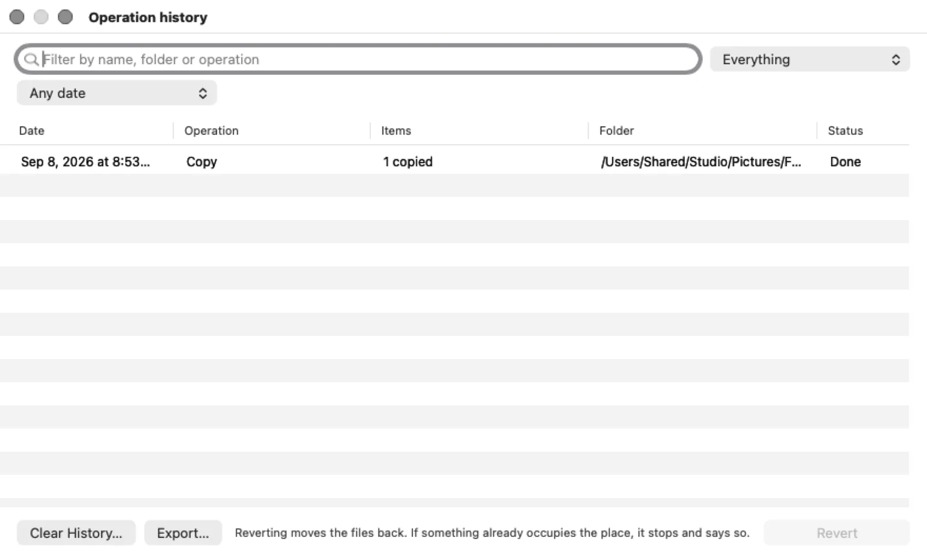Click the Export button
This screenshot has width=927, height=560.
tap(183, 533)
